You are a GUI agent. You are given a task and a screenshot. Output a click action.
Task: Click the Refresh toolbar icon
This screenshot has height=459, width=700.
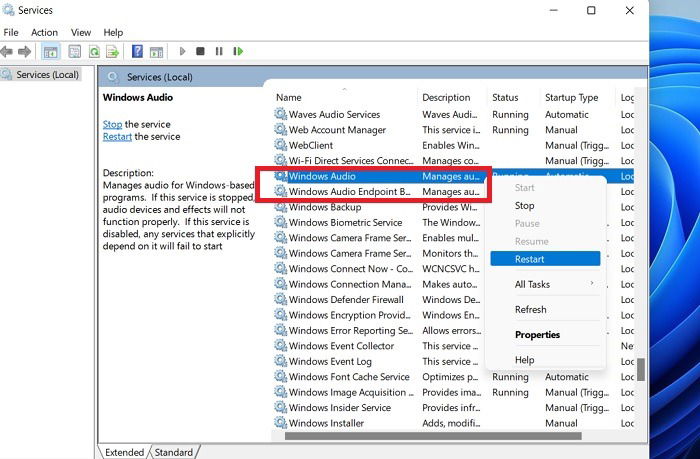pyautogui.click(x=94, y=52)
